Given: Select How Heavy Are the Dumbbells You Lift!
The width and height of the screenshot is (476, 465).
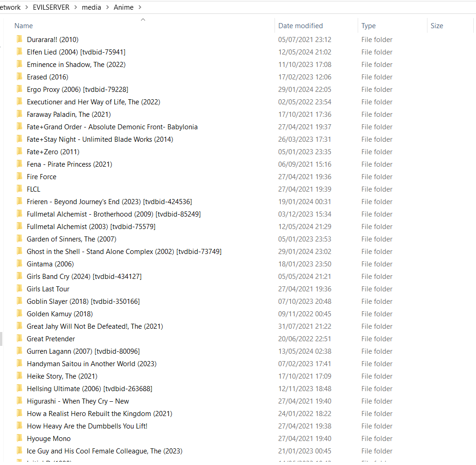Looking at the screenshot, I should click(x=87, y=426).
